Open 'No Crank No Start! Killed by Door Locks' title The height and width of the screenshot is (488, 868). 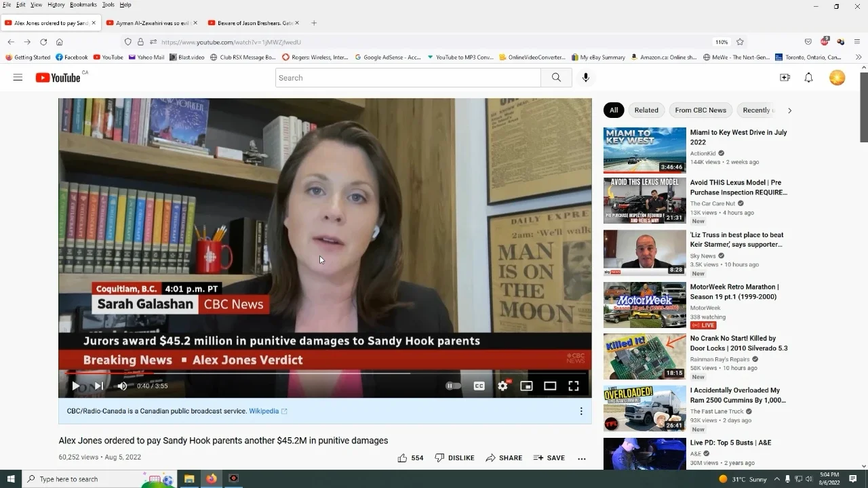click(x=738, y=343)
